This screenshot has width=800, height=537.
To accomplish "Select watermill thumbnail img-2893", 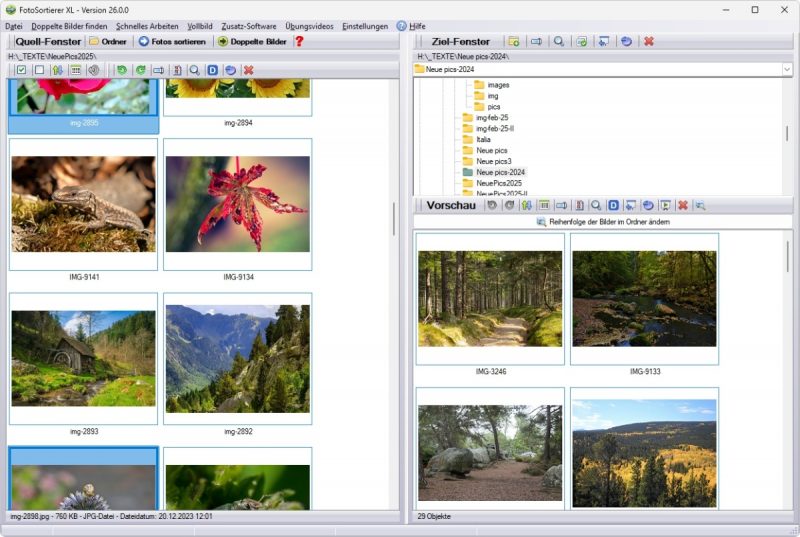I will point(84,359).
